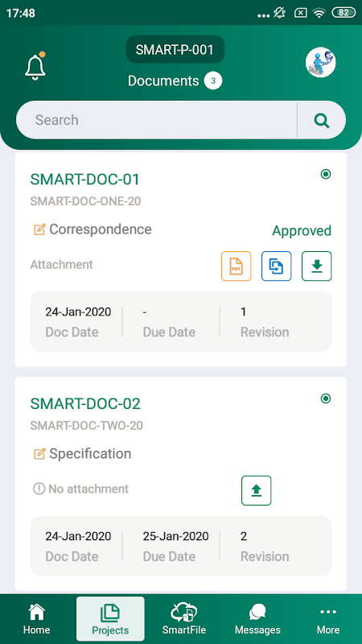Expand the More menu
The height and width of the screenshot is (644, 362).
click(x=328, y=619)
